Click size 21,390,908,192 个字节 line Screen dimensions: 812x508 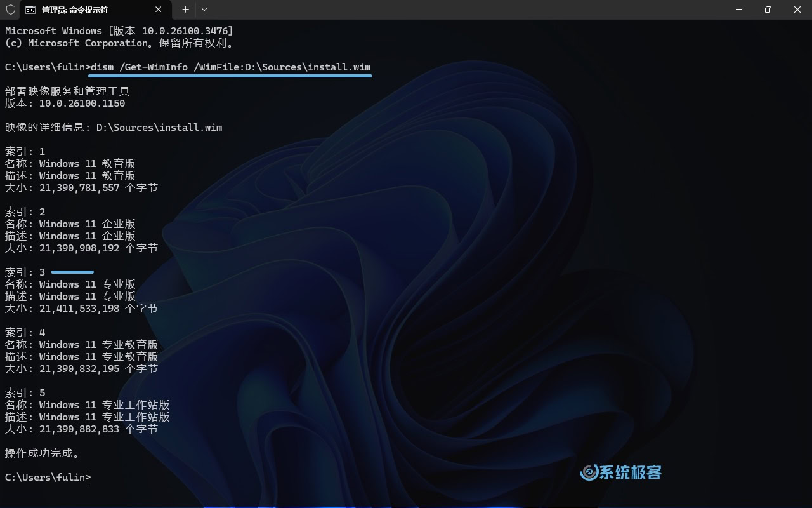(x=82, y=248)
